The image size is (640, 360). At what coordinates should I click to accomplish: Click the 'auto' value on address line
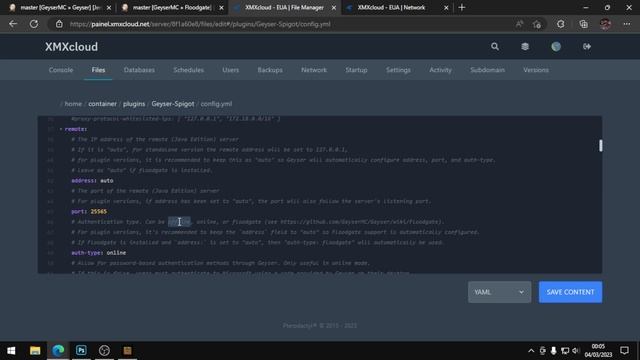(107, 180)
